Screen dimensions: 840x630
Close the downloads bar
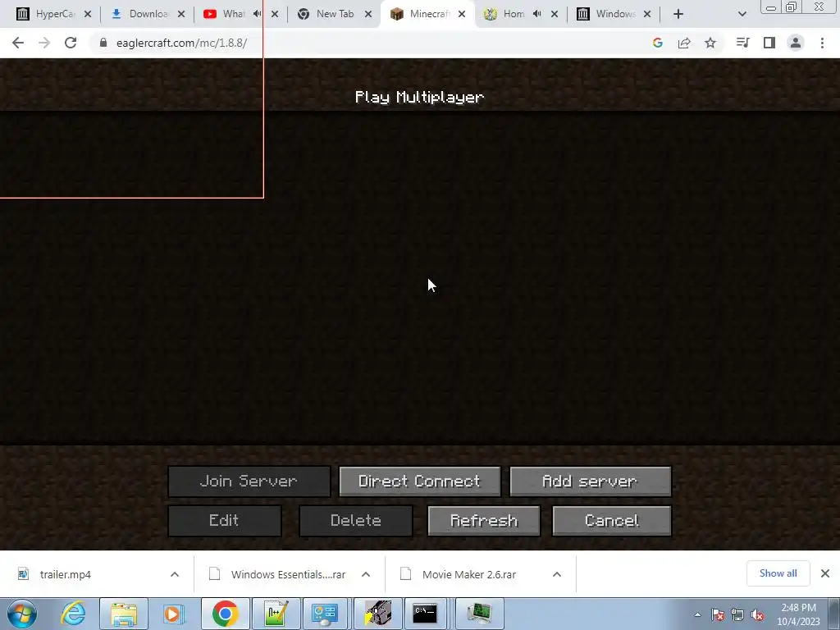[x=825, y=573]
